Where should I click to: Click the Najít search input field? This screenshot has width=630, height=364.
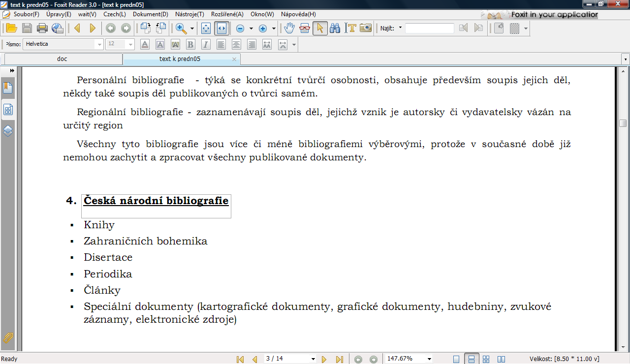[430, 28]
